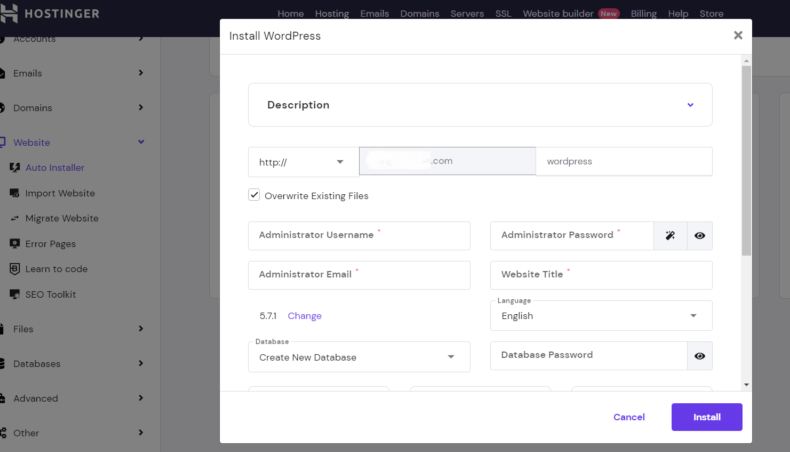Open Servers in top navigation

click(x=467, y=14)
